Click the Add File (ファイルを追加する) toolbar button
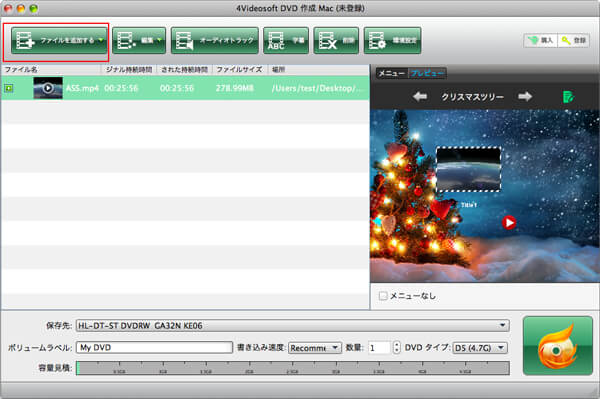This screenshot has width=600, height=399. 58,40
